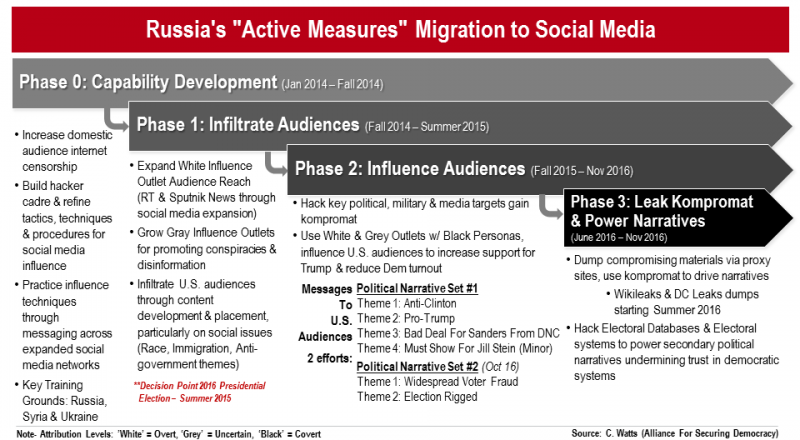
Task: Click the date range "(June 2016 – Nov 2016)"
Action: click(619, 237)
